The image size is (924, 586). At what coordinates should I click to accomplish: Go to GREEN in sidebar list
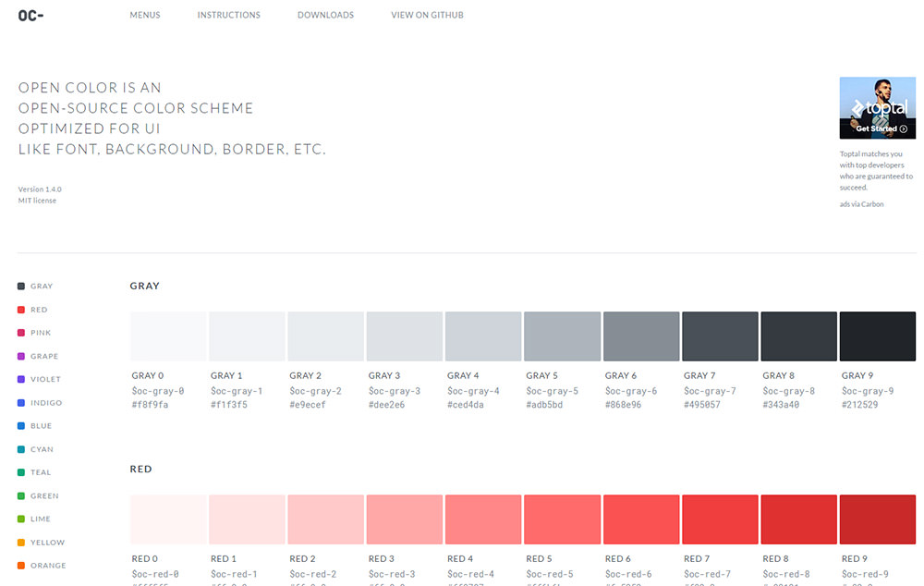(44, 495)
